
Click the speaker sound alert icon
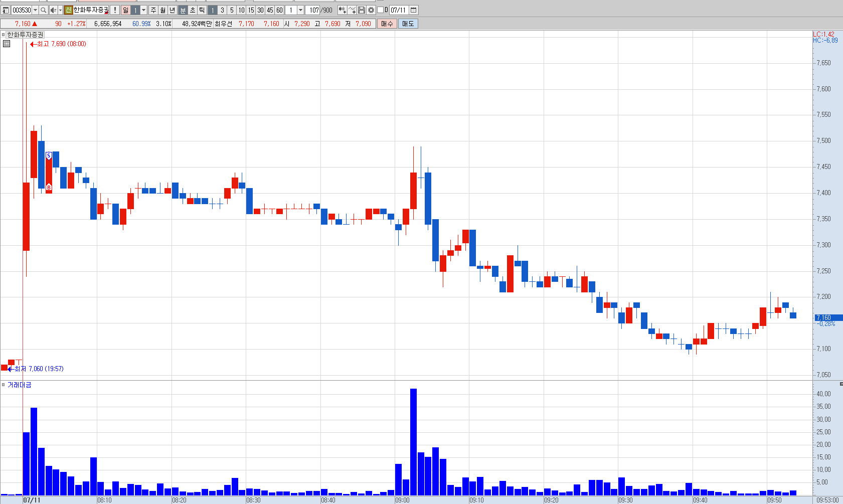[53, 10]
